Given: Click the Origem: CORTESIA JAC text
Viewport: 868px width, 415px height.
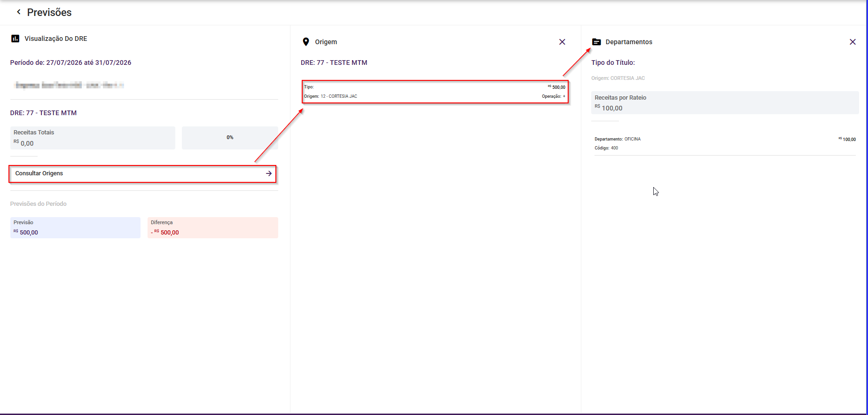Looking at the screenshot, I should pos(618,78).
